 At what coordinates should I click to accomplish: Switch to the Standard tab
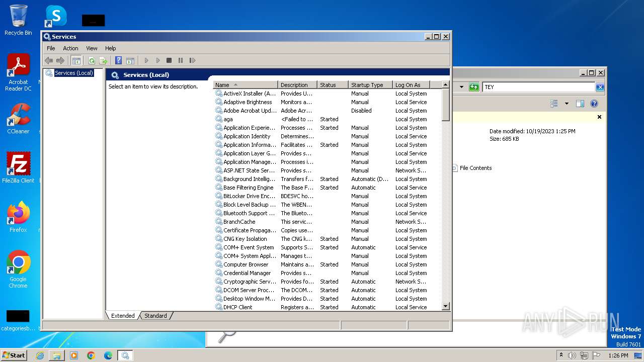[155, 316]
